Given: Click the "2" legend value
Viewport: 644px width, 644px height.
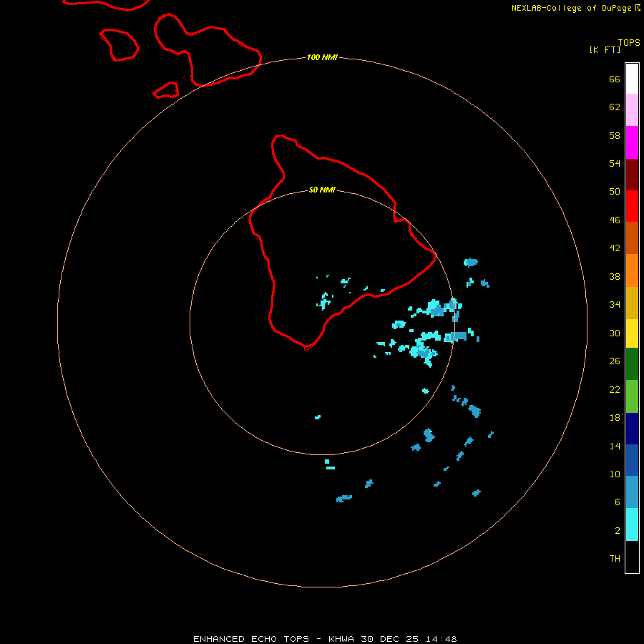Looking at the screenshot, I should click(618, 531).
